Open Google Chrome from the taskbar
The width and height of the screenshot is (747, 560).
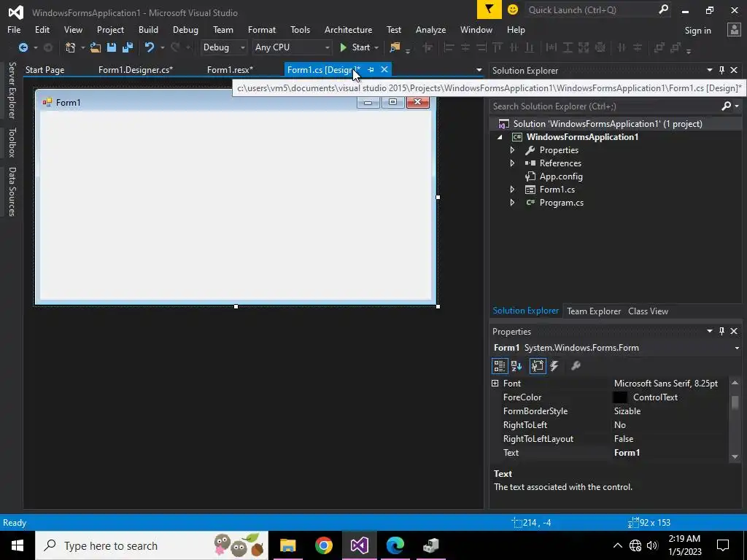[323, 545]
